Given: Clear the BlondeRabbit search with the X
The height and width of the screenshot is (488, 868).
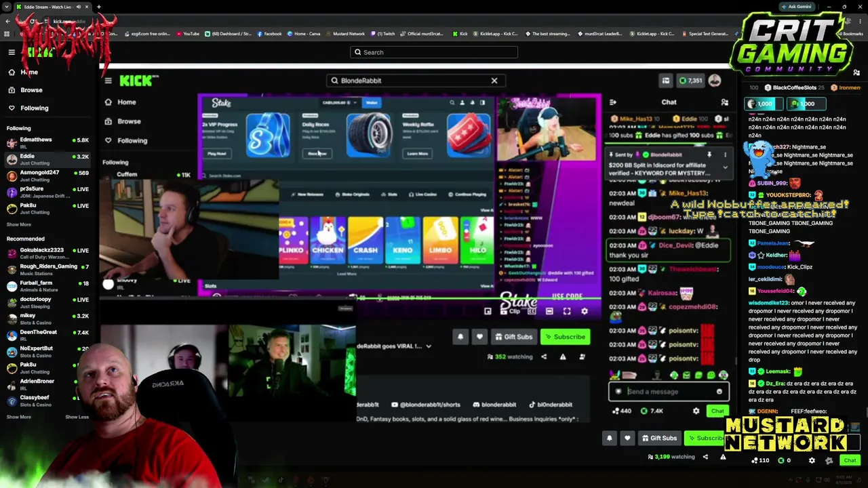Looking at the screenshot, I should tap(494, 81).
